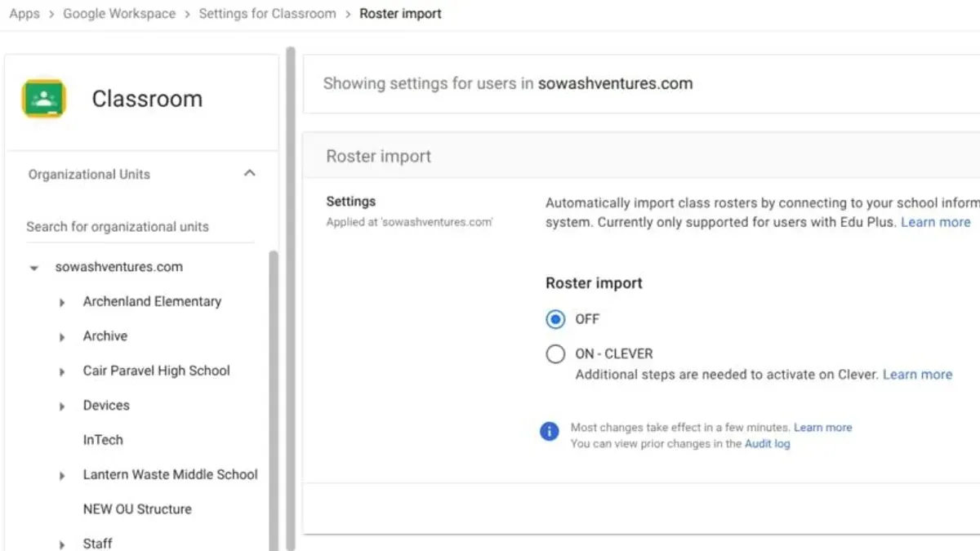Select the NEW OU Structure unit
Image resolution: width=980 pixels, height=551 pixels.
tap(137, 509)
